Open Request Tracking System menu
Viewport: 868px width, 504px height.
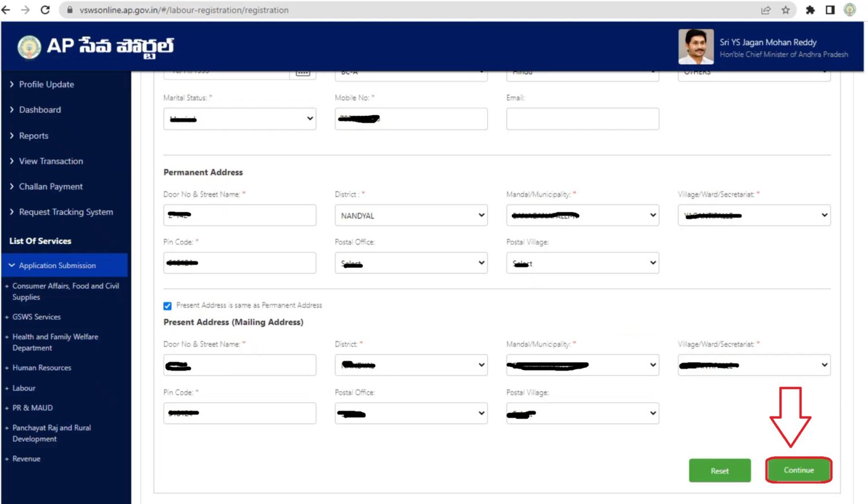coord(66,212)
